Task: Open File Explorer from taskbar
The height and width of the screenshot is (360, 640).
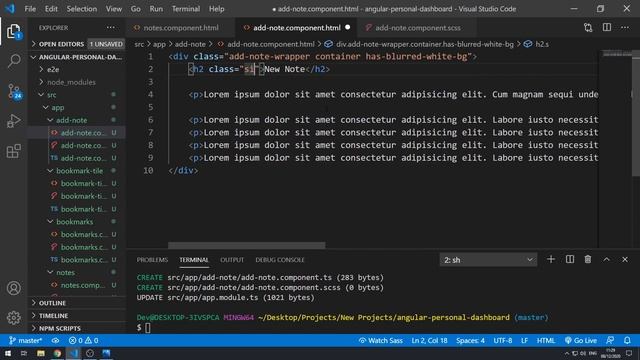Action: [x=40, y=353]
